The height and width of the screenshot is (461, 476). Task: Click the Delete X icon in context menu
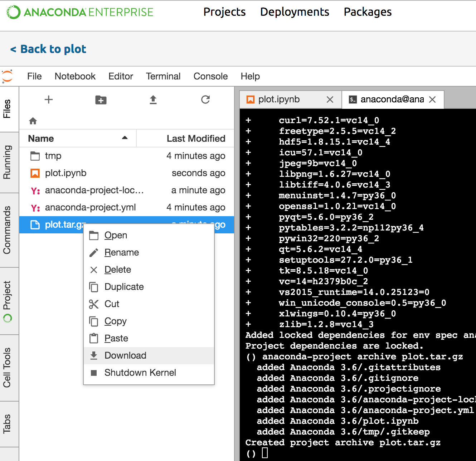pos(94,270)
